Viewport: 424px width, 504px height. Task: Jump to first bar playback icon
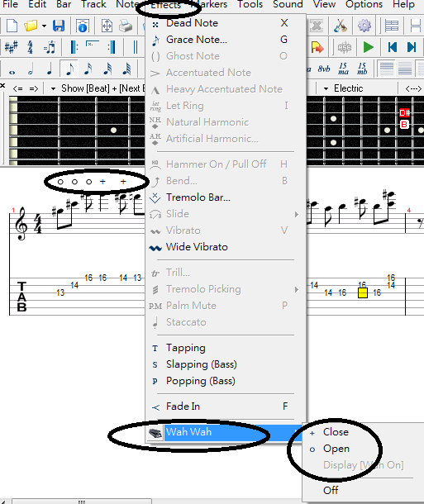pos(392,48)
